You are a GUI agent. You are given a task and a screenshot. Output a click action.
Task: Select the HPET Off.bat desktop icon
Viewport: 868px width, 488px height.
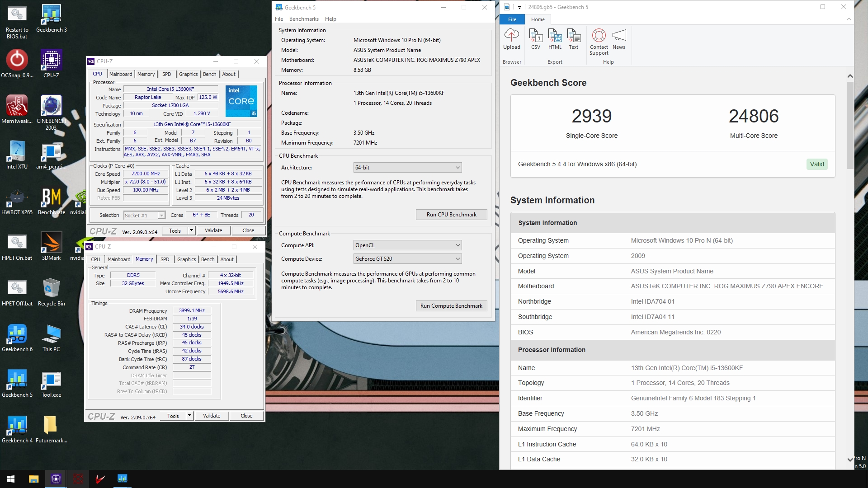coord(17,292)
